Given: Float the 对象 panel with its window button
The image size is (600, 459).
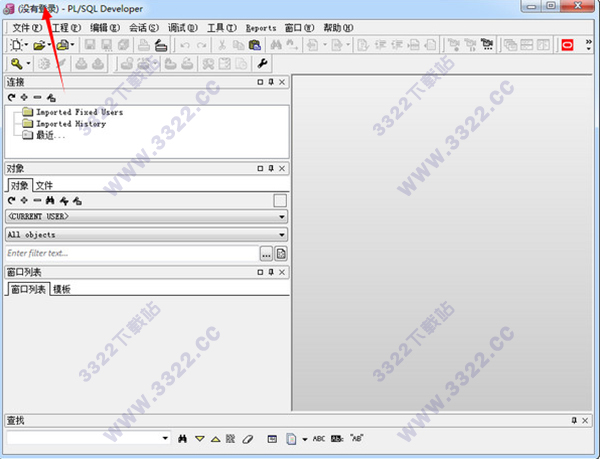Looking at the screenshot, I should [260, 169].
